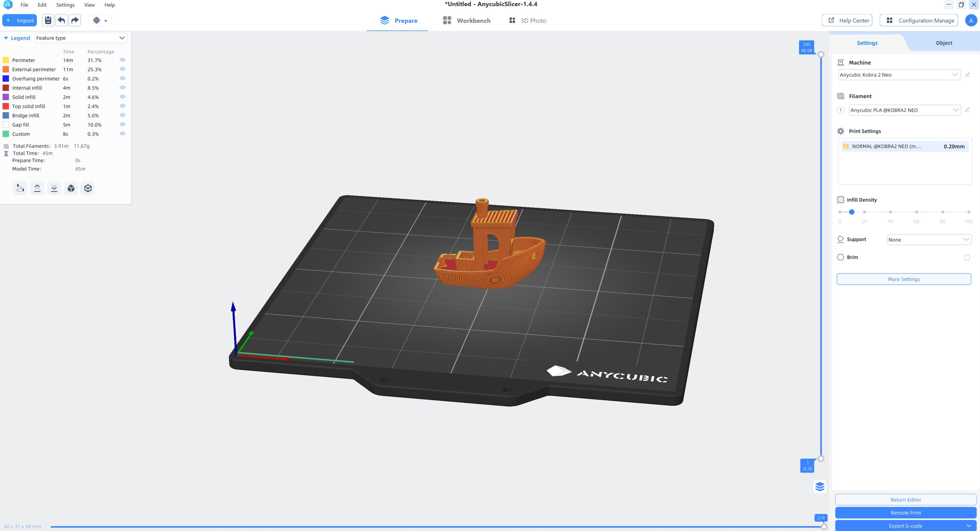The height and width of the screenshot is (531, 980).
Task: Undo the last action
Action: click(x=61, y=20)
